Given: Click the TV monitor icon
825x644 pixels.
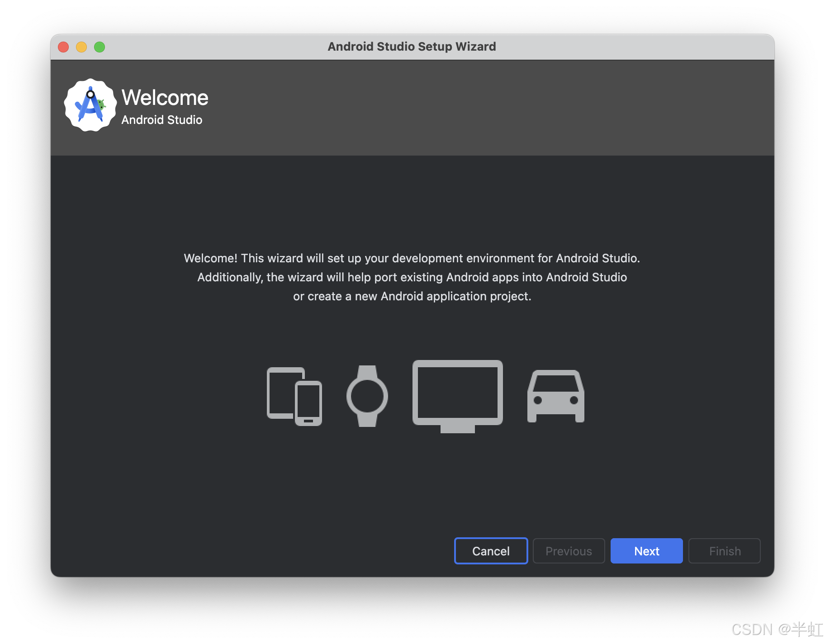Looking at the screenshot, I should click(458, 396).
